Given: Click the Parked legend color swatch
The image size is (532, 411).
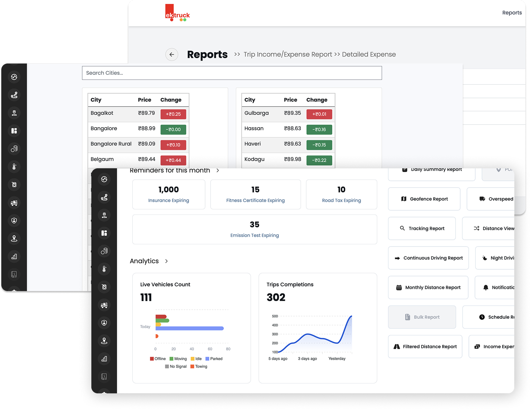Looking at the screenshot, I should pyautogui.click(x=207, y=358).
